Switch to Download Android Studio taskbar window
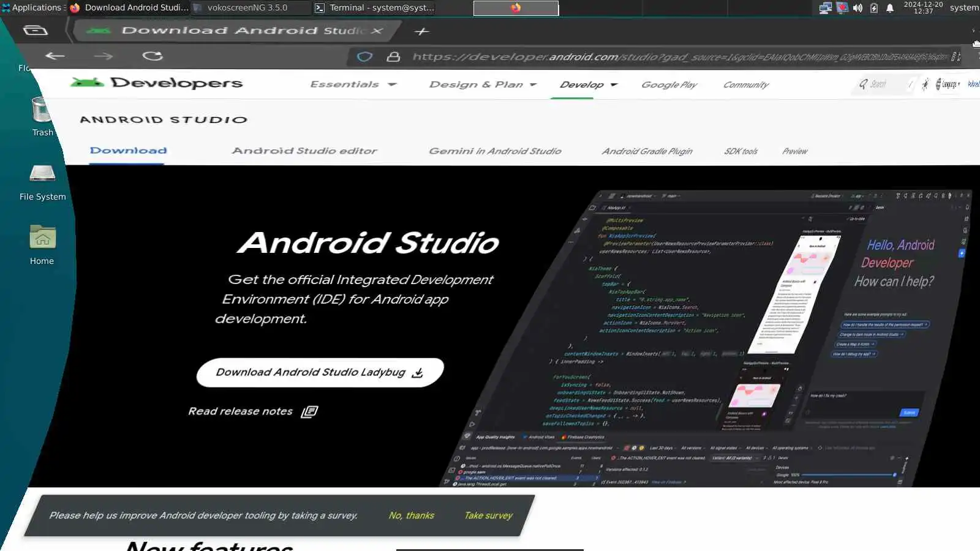980x551 pixels. point(129,8)
